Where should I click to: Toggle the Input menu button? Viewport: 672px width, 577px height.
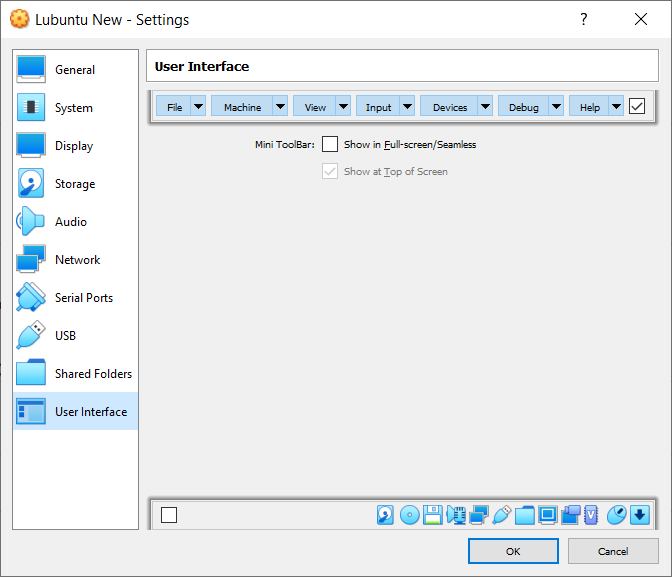click(x=378, y=106)
